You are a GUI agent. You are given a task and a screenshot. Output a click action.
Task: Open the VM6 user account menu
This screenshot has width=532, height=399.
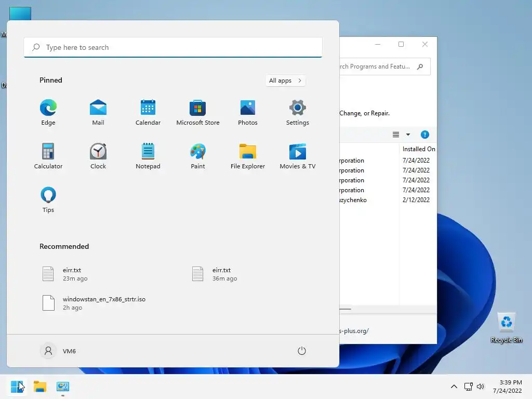[x=58, y=351]
